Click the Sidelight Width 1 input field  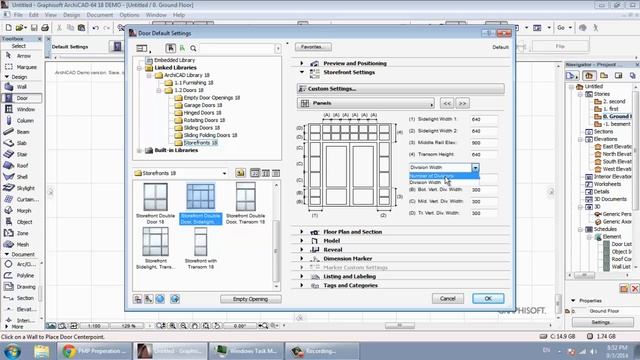coord(484,120)
